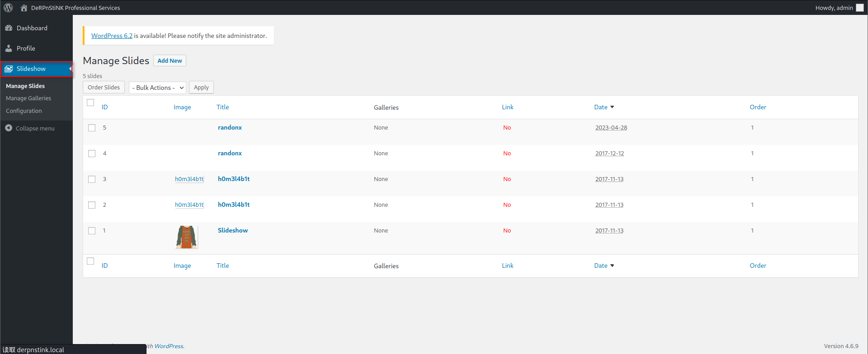
Task: Check the box for slide ID 2
Action: (x=92, y=205)
